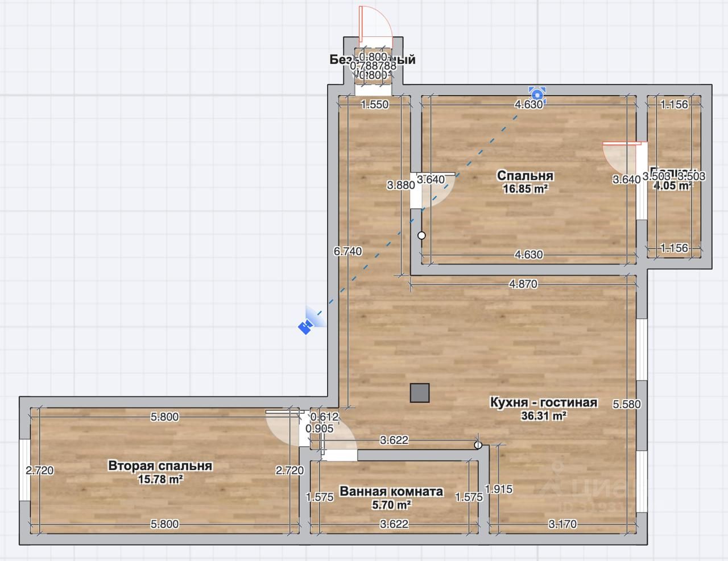The height and width of the screenshot is (561, 728).
Task: Click the 3.170 dimension at the bottom right
Action: (x=562, y=524)
